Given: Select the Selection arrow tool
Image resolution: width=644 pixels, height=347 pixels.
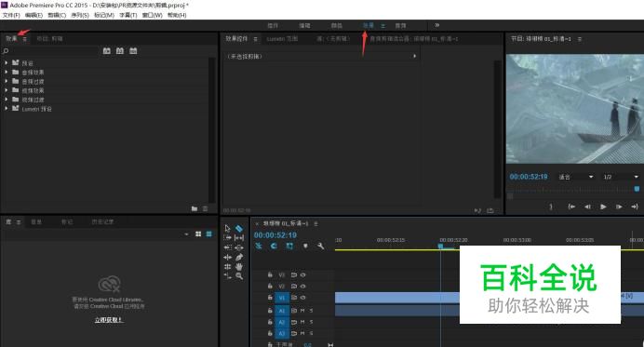Looking at the screenshot, I should pos(227,228).
